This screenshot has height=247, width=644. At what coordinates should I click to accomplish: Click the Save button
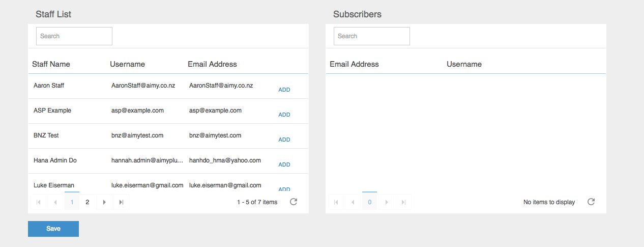pos(53,229)
